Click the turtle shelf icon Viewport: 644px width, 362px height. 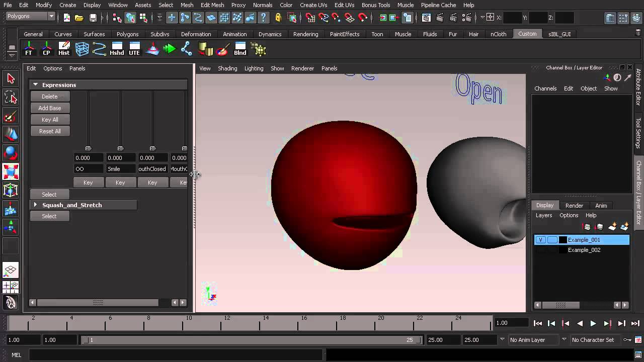(x=258, y=49)
